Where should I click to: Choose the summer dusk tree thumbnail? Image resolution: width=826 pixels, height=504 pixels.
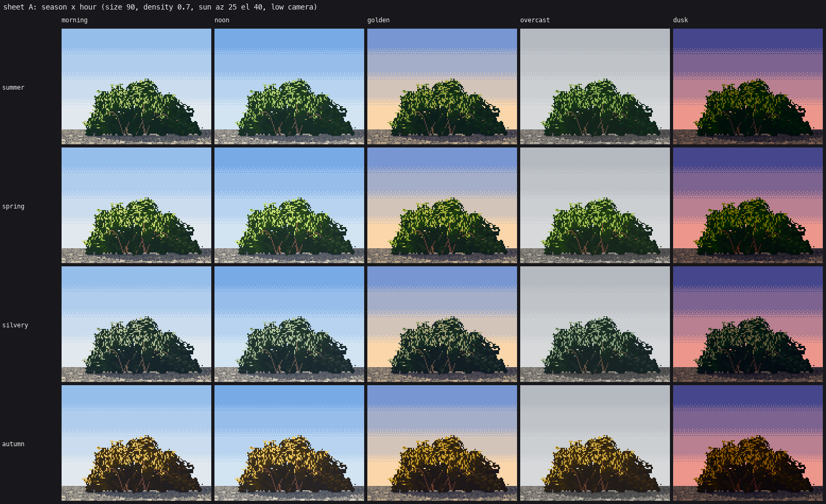click(x=748, y=86)
